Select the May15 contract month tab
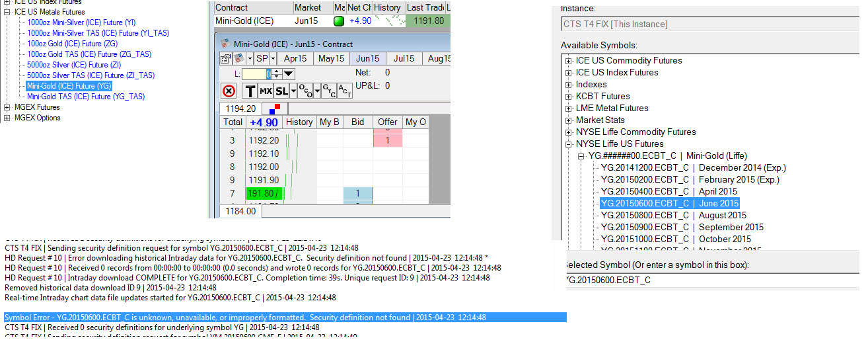The width and height of the screenshot is (868, 344). pos(332,58)
